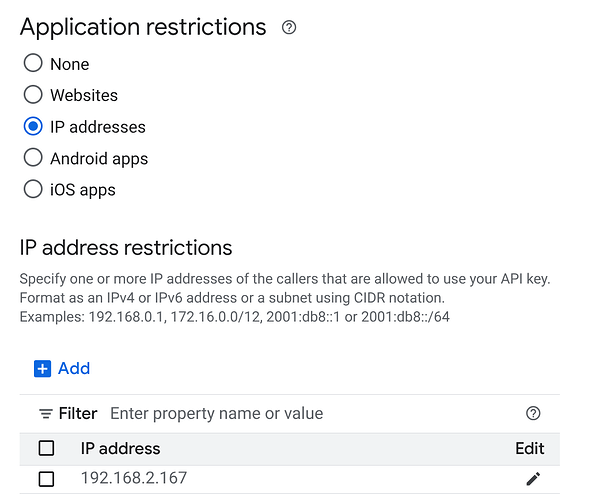Click the 192.168.2.167 address entry

point(134,478)
